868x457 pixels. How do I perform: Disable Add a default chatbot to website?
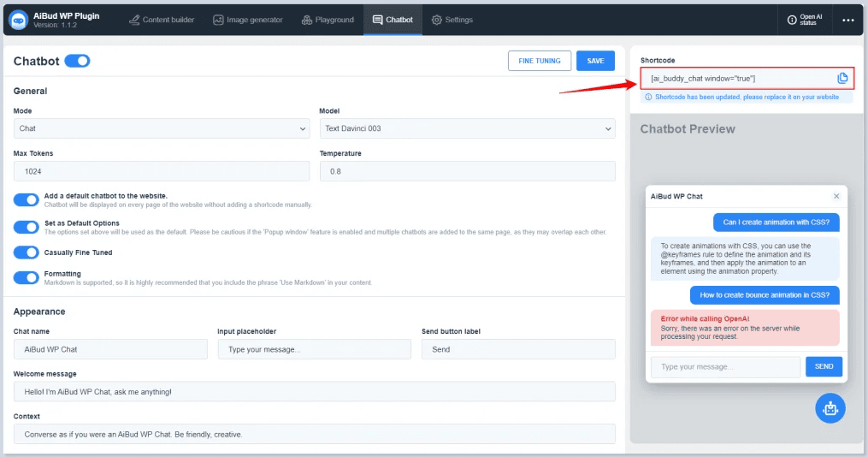pos(26,200)
